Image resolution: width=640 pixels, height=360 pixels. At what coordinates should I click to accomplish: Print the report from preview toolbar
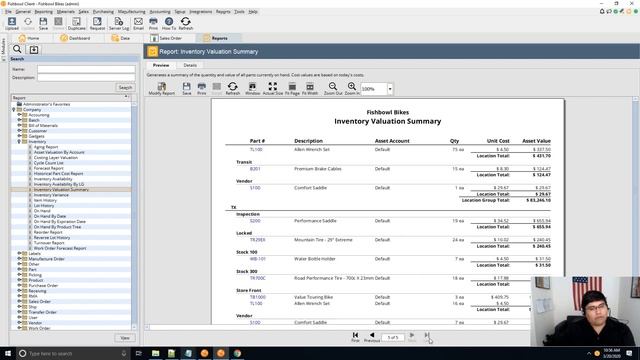[x=202, y=89]
